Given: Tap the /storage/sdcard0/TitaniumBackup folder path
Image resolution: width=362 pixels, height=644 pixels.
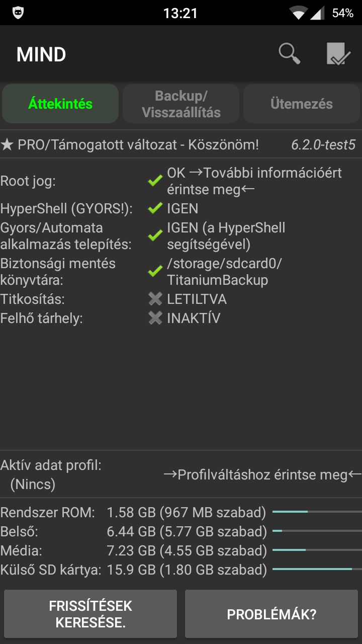Looking at the screenshot, I should [x=224, y=272].
